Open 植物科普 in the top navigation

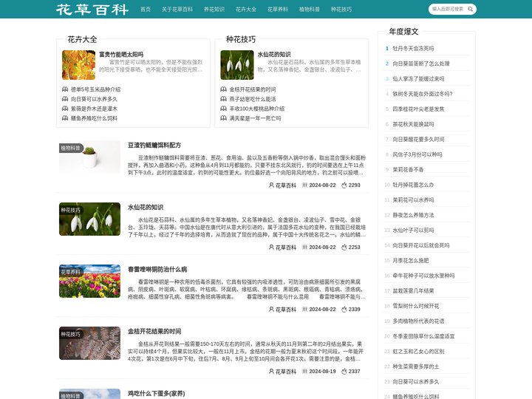310,9
